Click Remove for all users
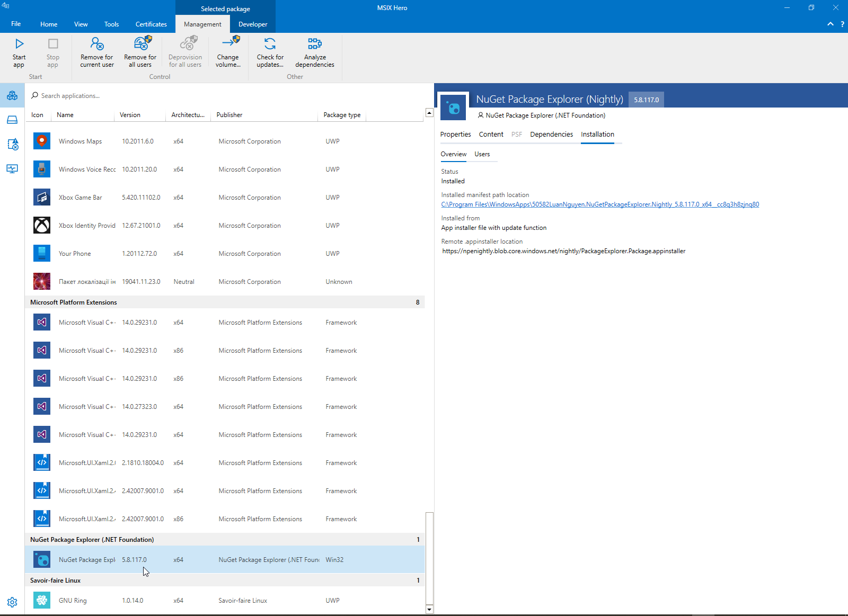848x616 pixels. [x=140, y=52]
